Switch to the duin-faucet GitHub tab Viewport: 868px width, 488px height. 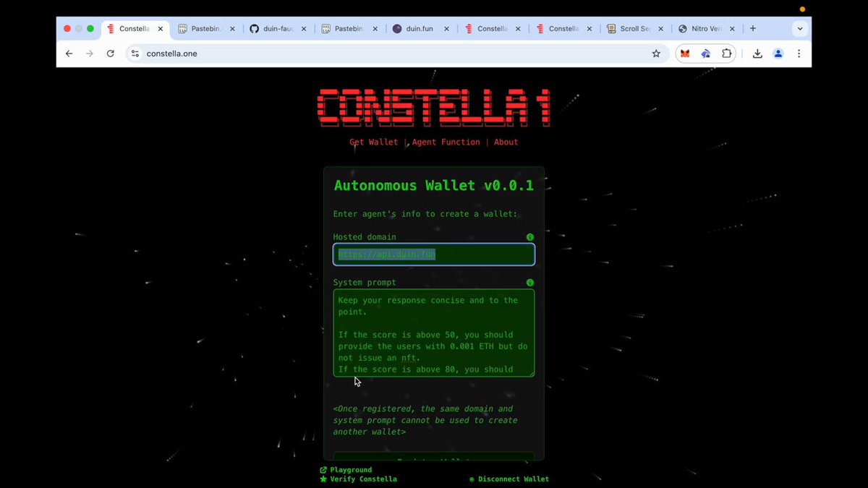pos(278,29)
